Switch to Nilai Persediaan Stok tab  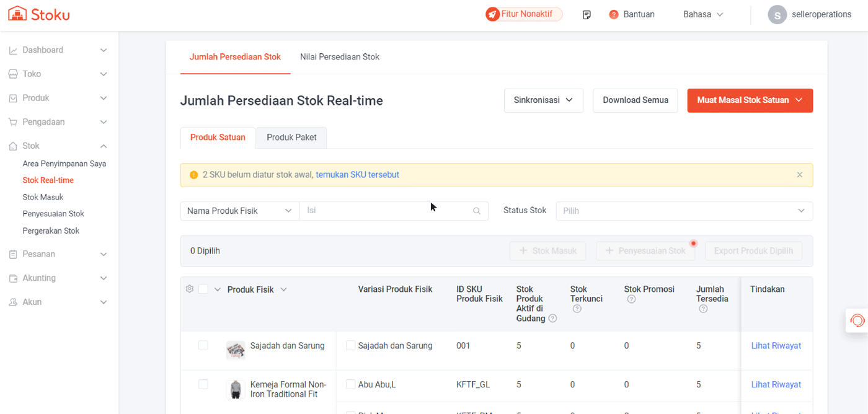point(340,57)
